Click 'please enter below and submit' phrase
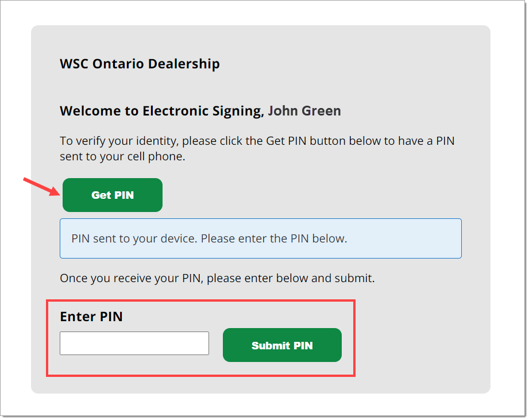This screenshot has width=529, height=420. click(x=291, y=278)
